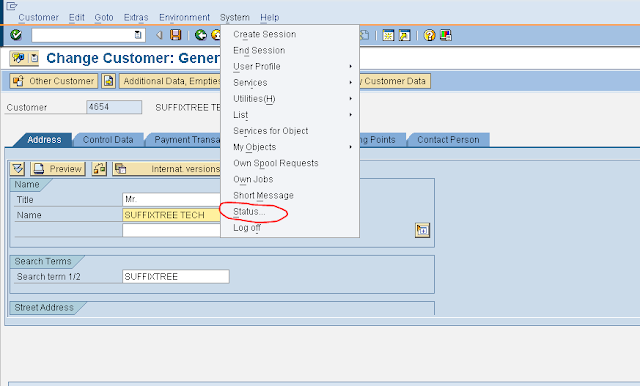Select Log off in the System menu
Screen dimensions: 640x386
point(290,228)
